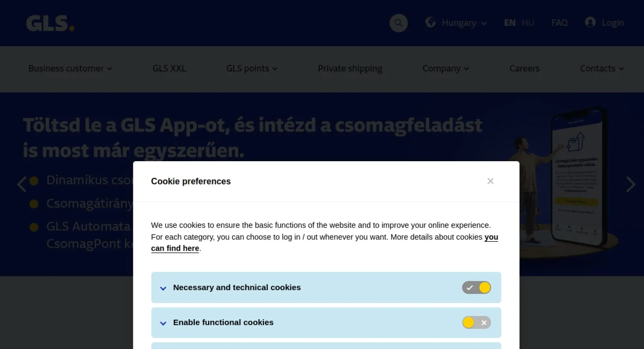Image resolution: width=644 pixels, height=349 pixels.
Task: Advance to next carousel slide arrow
Action: [x=631, y=184]
